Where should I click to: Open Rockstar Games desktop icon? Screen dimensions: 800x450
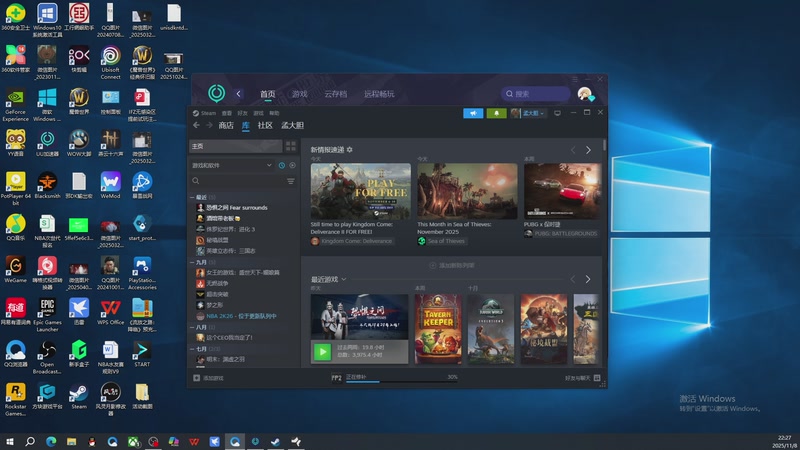pyautogui.click(x=15, y=399)
